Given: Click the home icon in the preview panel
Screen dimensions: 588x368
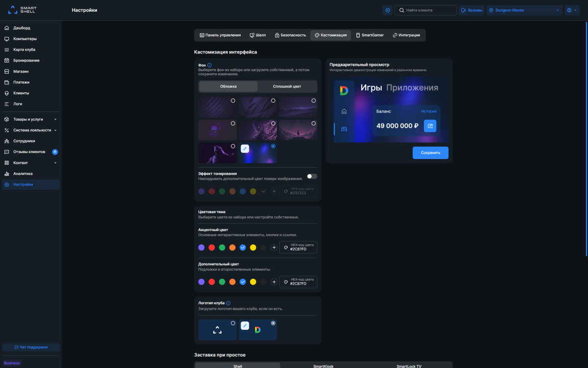Looking at the screenshot, I should [x=344, y=111].
